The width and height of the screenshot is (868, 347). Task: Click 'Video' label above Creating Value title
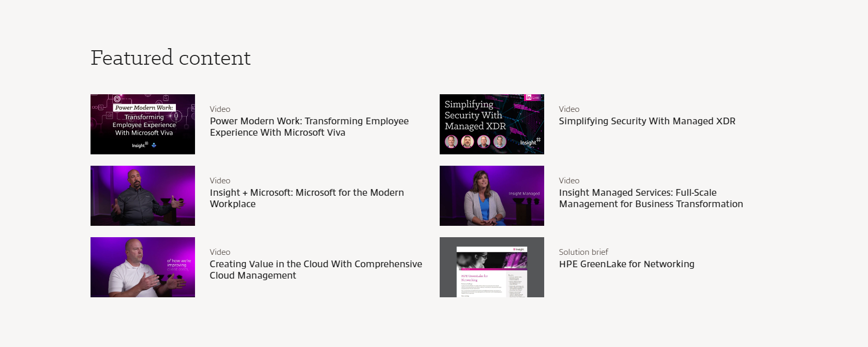220,252
